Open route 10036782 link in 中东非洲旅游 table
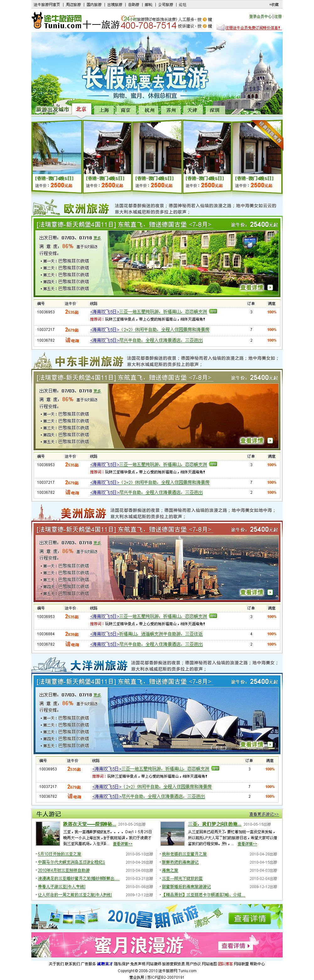The height and width of the screenshot is (980, 314). (147, 492)
